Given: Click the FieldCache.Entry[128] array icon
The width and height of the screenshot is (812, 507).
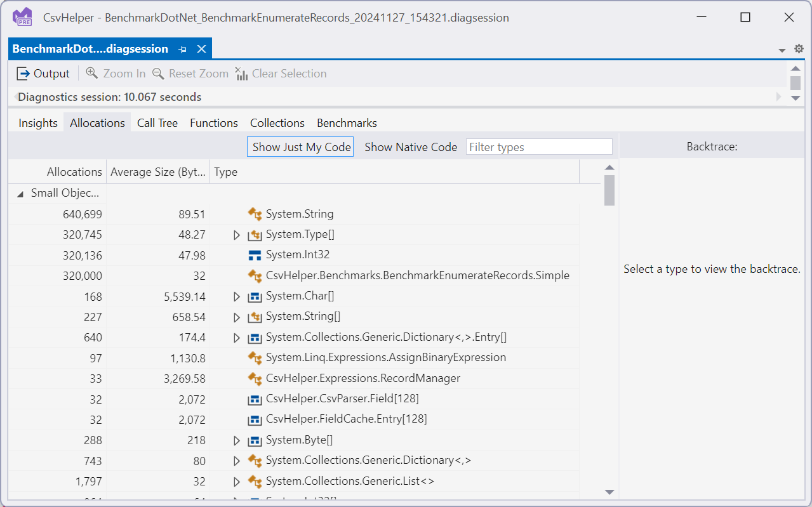Looking at the screenshot, I should click(x=255, y=419).
